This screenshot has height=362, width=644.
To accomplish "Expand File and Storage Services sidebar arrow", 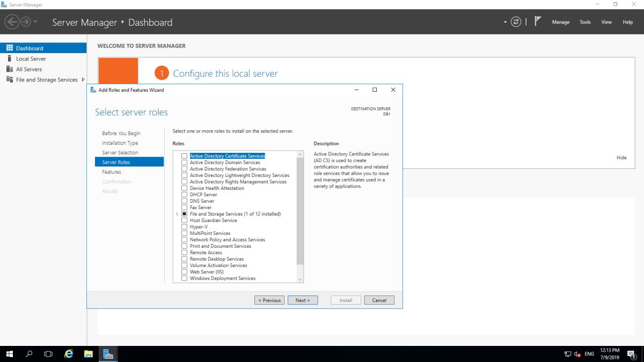I will 83,79.
